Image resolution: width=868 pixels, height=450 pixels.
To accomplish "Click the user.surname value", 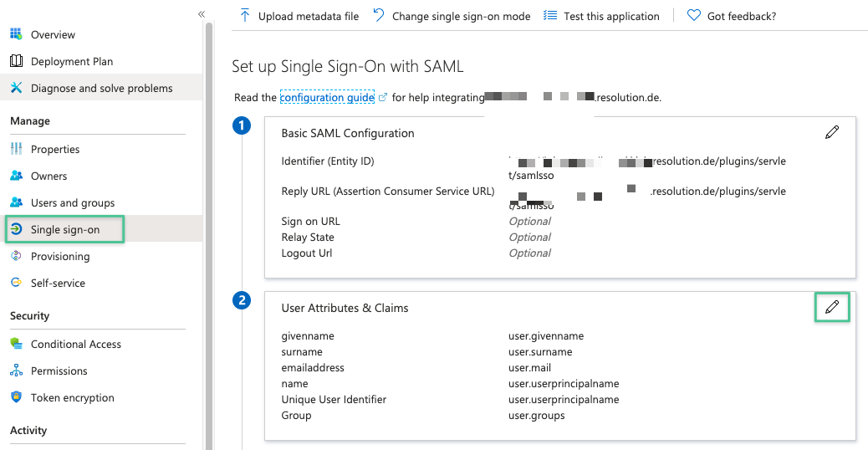I will pos(540,351).
